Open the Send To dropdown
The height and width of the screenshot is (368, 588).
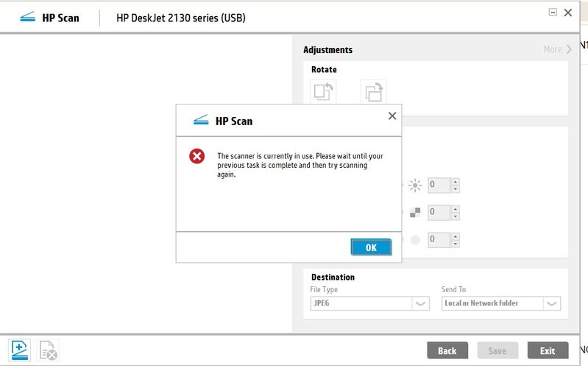[x=501, y=303]
